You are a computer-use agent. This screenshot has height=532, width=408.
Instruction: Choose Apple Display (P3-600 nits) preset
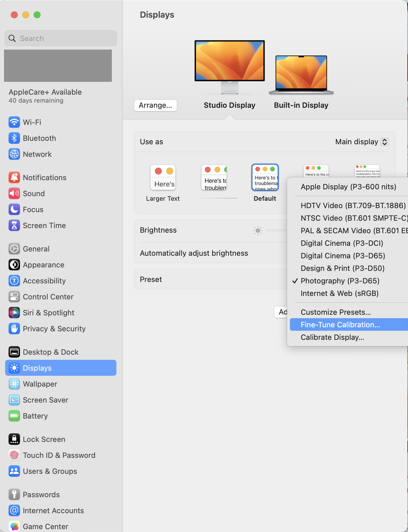tap(349, 187)
